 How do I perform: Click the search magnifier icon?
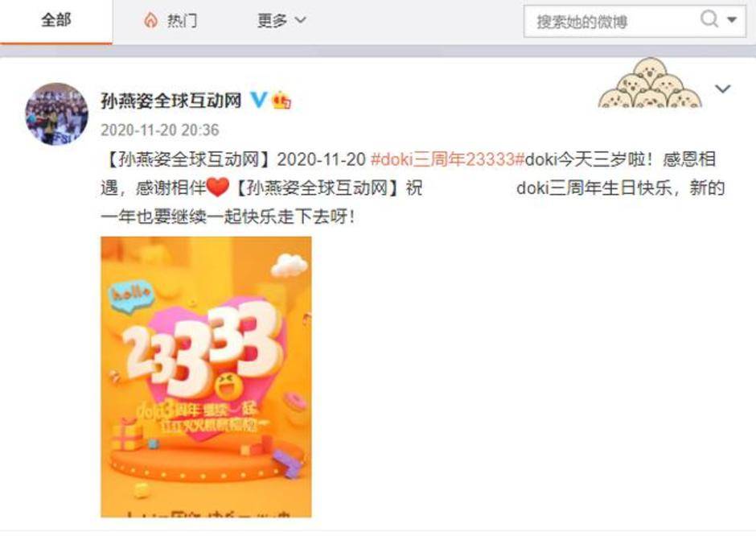click(x=709, y=19)
